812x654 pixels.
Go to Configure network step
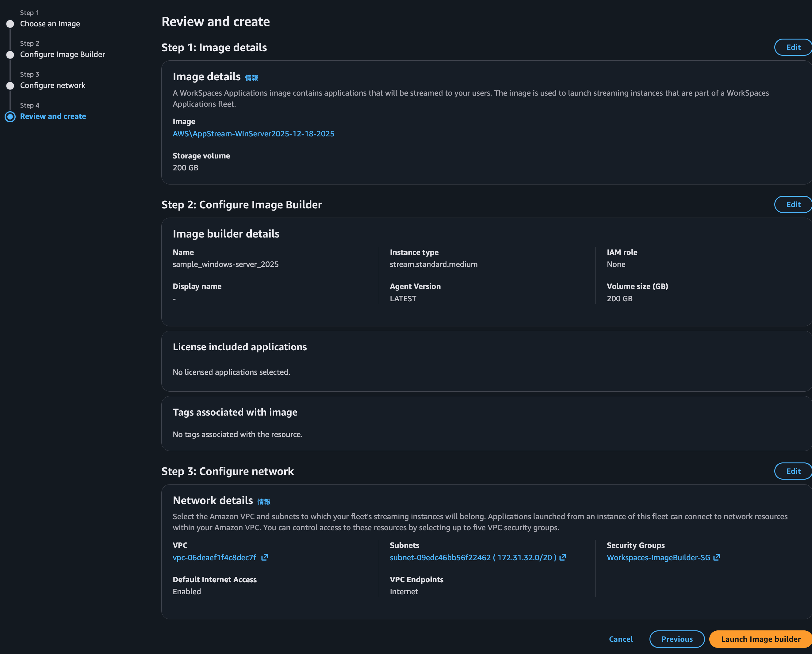click(53, 86)
